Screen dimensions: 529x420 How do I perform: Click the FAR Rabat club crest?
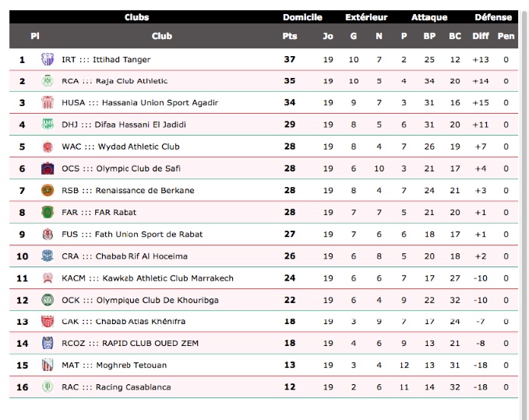[x=47, y=212]
